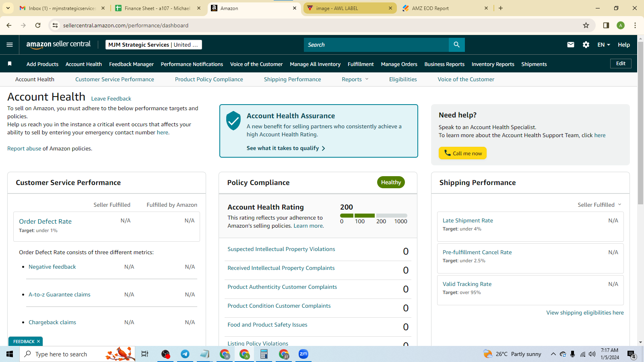Open a new browser tab

click(x=501, y=8)
